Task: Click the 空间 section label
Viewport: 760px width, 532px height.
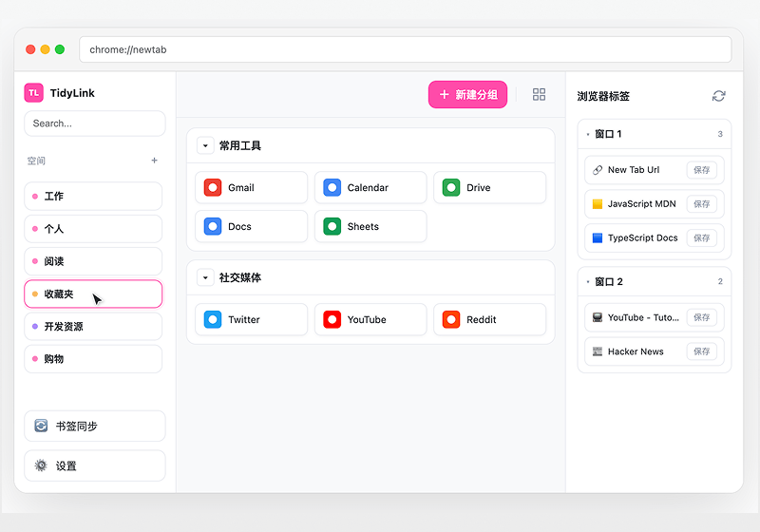Action: (36, 161)
